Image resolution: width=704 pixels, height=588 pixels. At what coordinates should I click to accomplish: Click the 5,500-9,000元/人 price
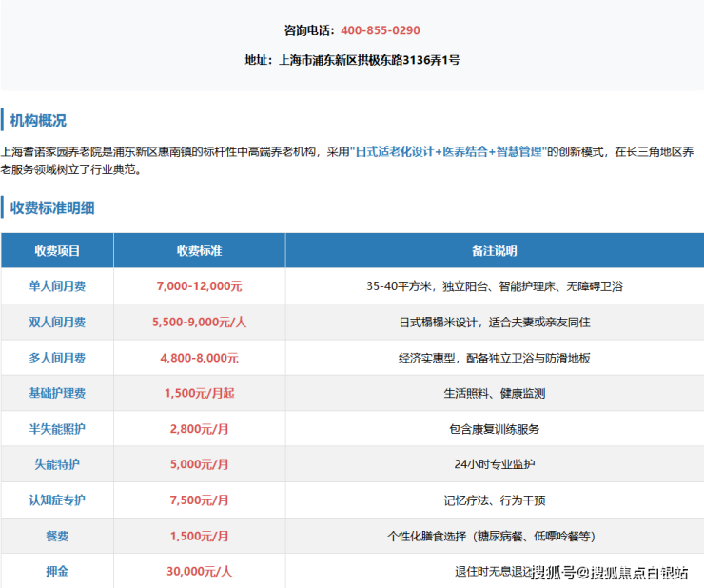click(199, 323)
